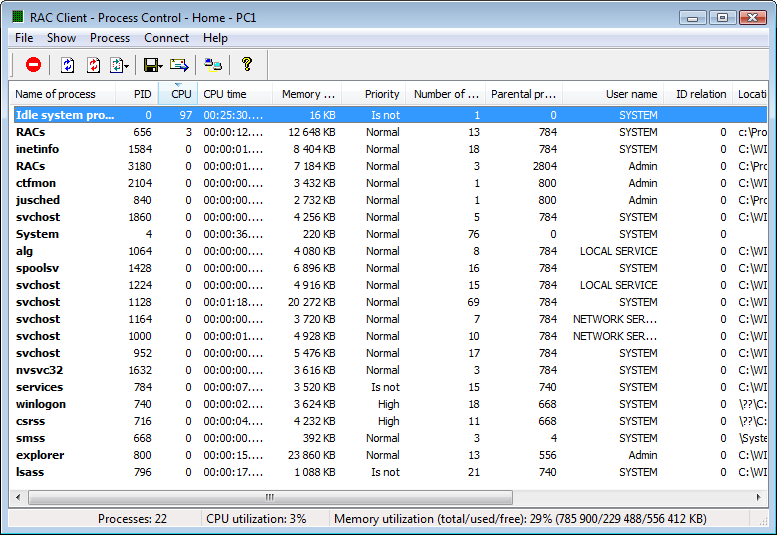Click the Processes: 22 status bar entry
Viewport: 777px width, 535px height.
tap(132, 519)
